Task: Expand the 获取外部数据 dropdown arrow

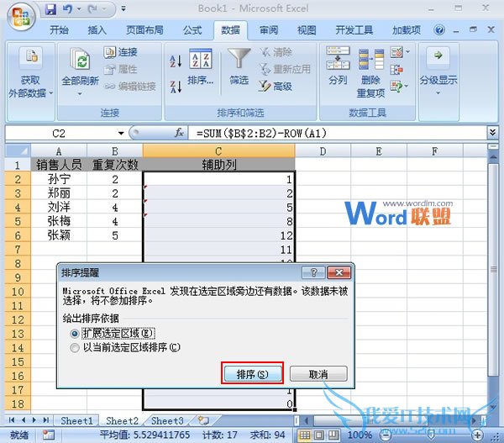Action: pyautogui.click(x=50, y=93)
